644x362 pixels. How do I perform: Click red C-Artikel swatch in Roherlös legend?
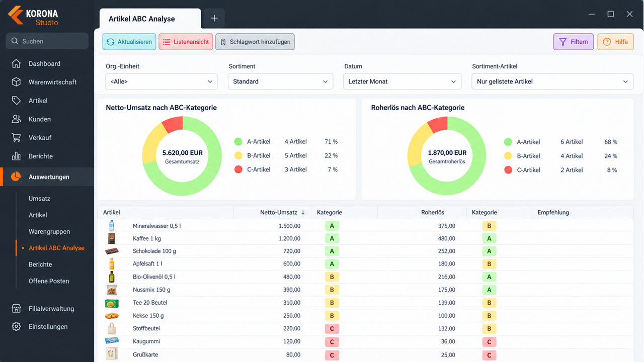click(x=508, y=170)
